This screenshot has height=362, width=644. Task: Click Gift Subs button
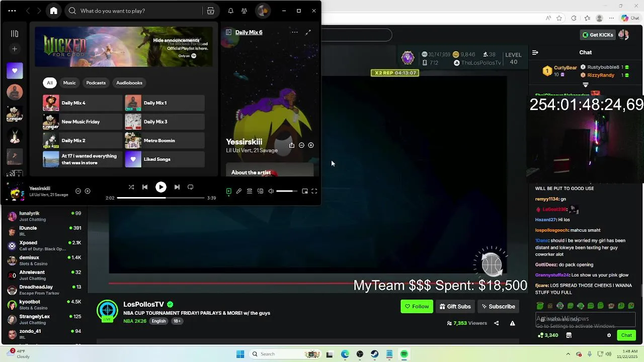455,306
